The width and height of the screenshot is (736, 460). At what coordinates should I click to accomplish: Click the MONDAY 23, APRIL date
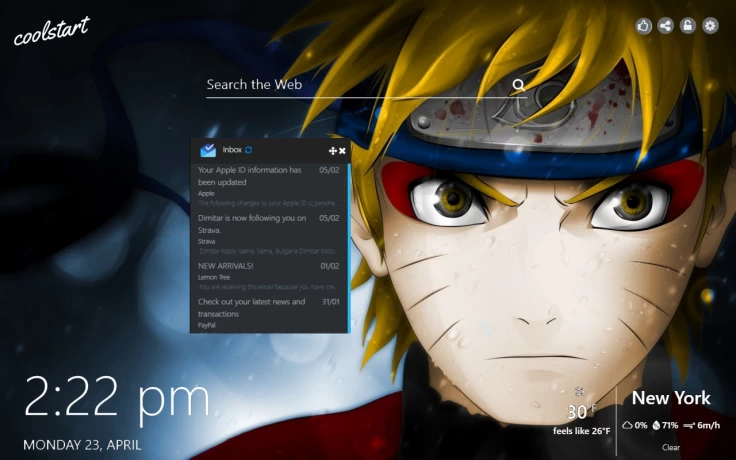point(82,445)
